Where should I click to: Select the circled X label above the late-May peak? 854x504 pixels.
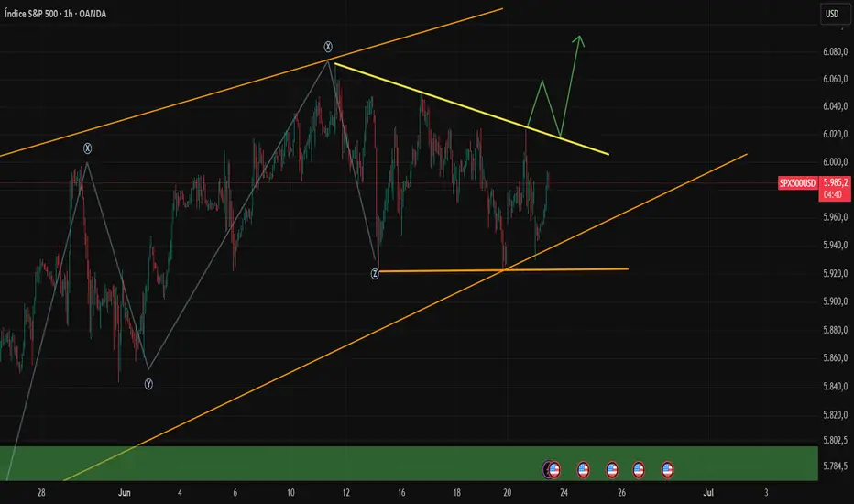pyautogui.click(x=87, y=148)
